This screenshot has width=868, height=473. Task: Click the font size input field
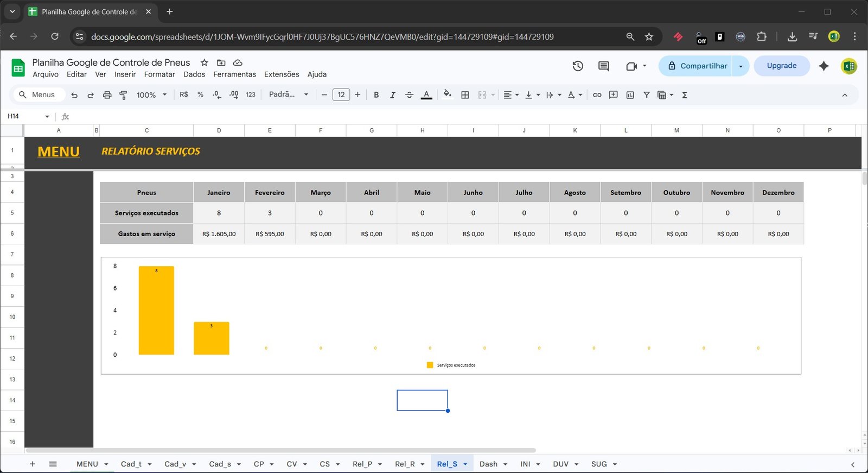pos(341,95)
